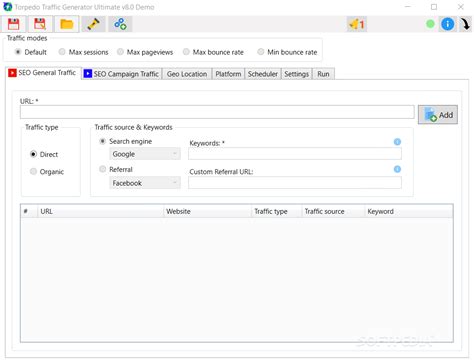Click the Add URL button
The width and height of the screenshot is (474, 362).
438,115
